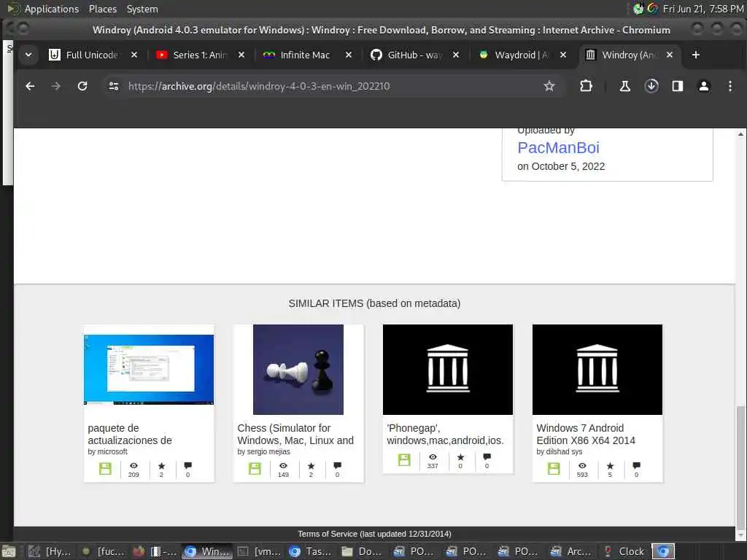Open Chrome Labs flask icon
Image resolution: width=747 pixels, height=560 pixels.
click(x=624, y=86)
